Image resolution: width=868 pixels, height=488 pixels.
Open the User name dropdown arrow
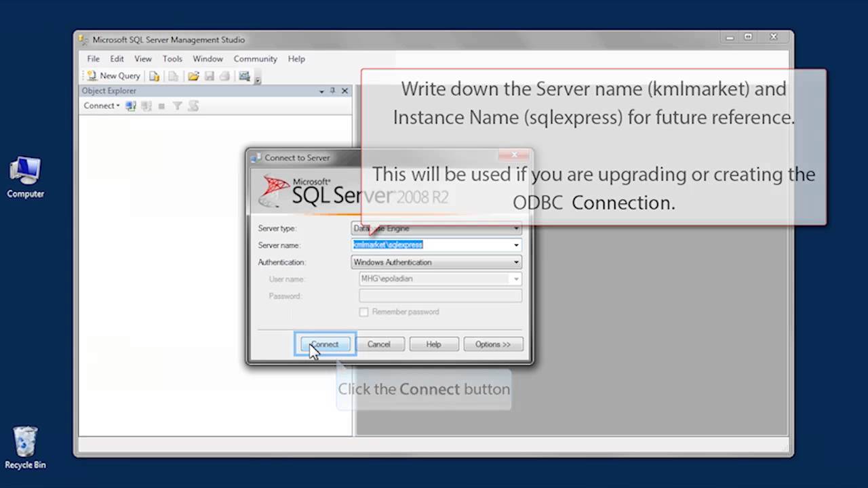(516, 279)
